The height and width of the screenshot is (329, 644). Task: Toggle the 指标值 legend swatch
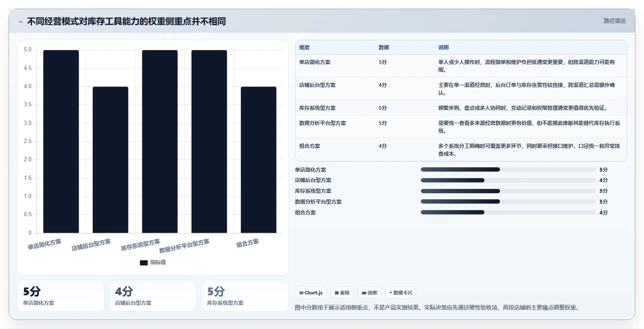[x=144, y=263]
